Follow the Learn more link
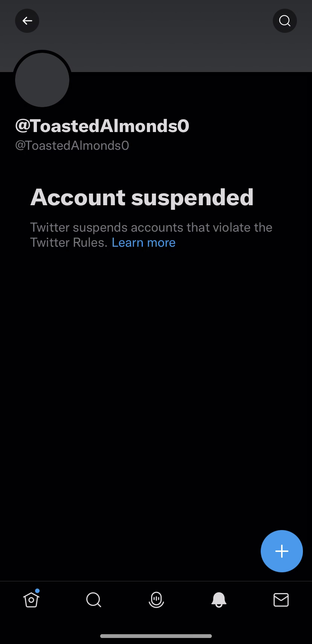Image resolution: width=312 pixels, height=644 pixels. 144,243
